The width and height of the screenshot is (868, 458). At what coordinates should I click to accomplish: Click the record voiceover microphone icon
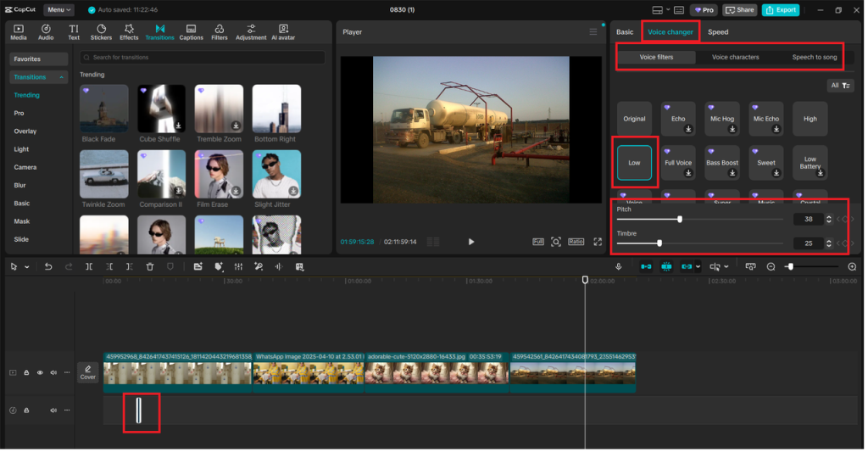click(619, 267)
